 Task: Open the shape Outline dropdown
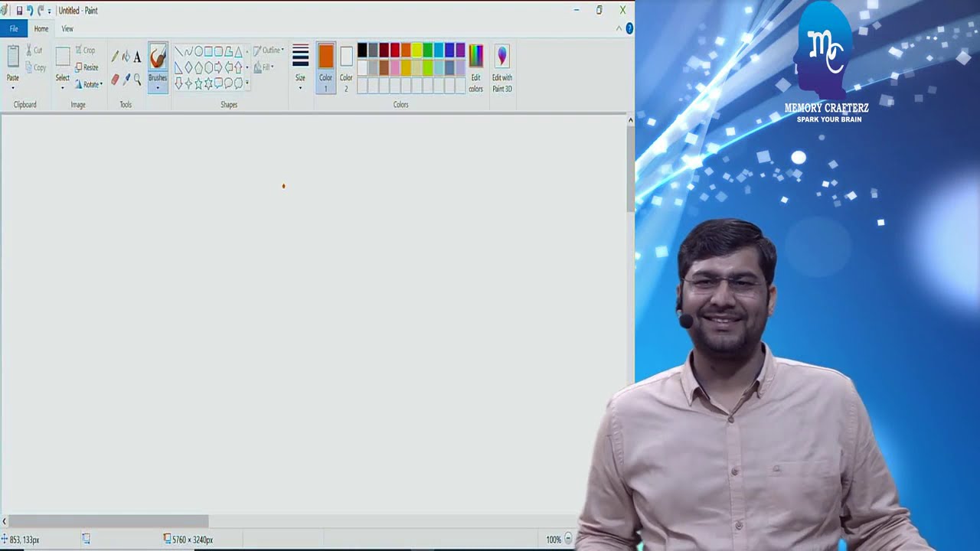click(269, 51)
